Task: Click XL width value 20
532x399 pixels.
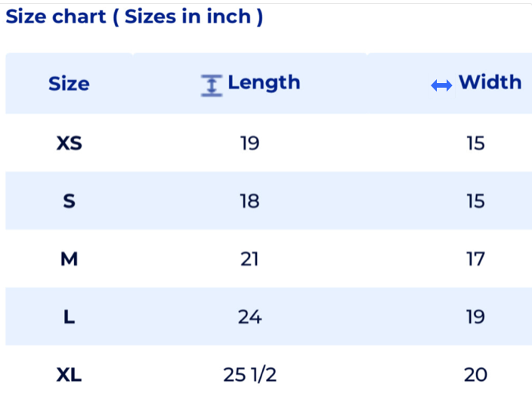Action: pyautogui.click(x=476, y=375)
